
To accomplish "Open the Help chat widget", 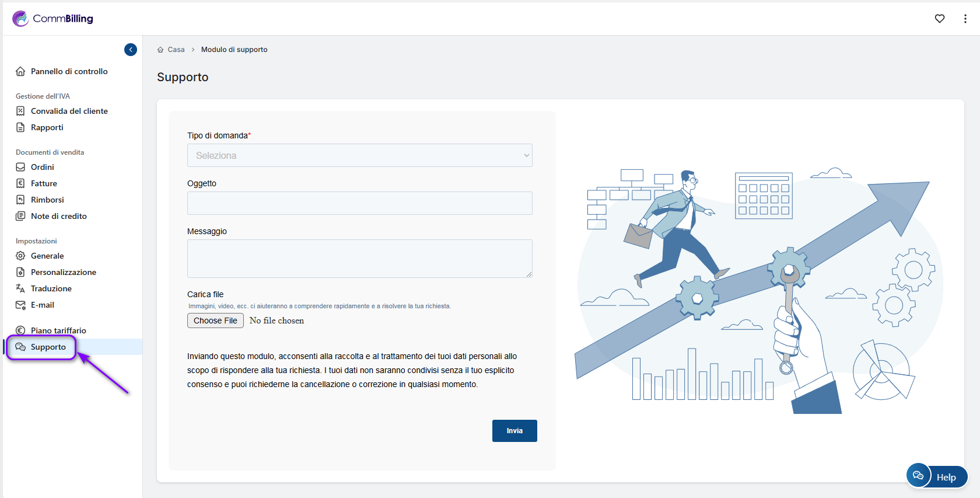I will (x=936, y=476).
